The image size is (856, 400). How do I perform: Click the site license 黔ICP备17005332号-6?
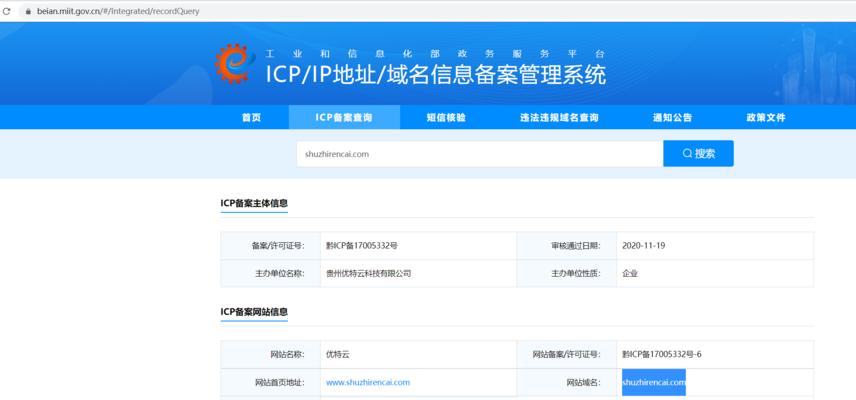662,355
